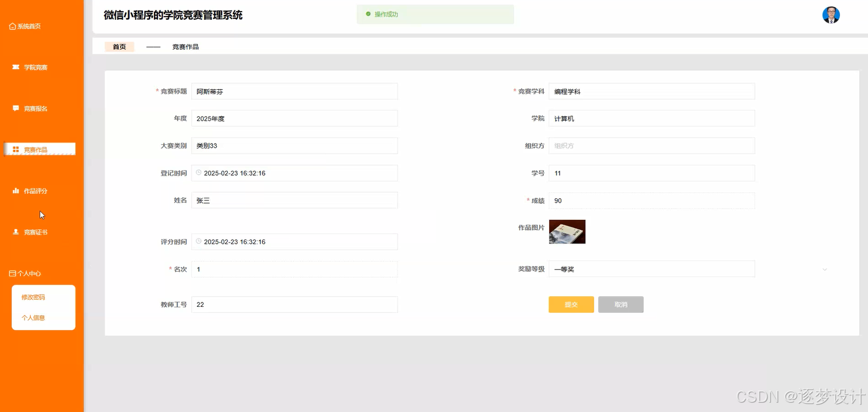Click the card icon beside 个人中心
Screen dimensions: 868x412
(13, 273)
